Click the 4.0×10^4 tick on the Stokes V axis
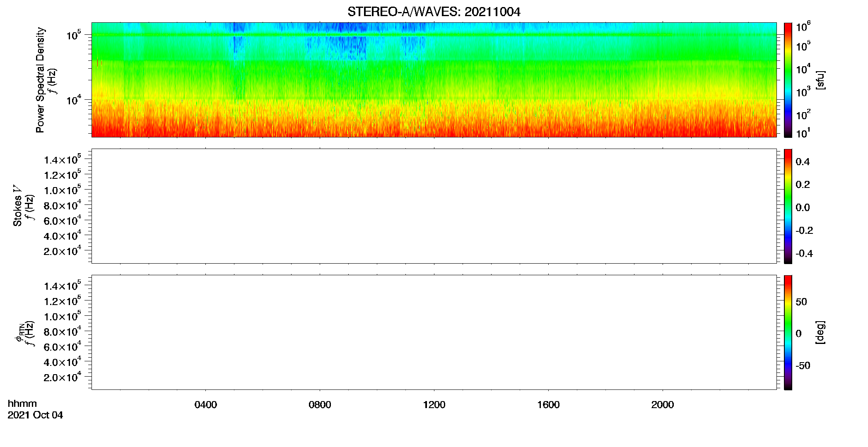 click(x=62, y=235)
